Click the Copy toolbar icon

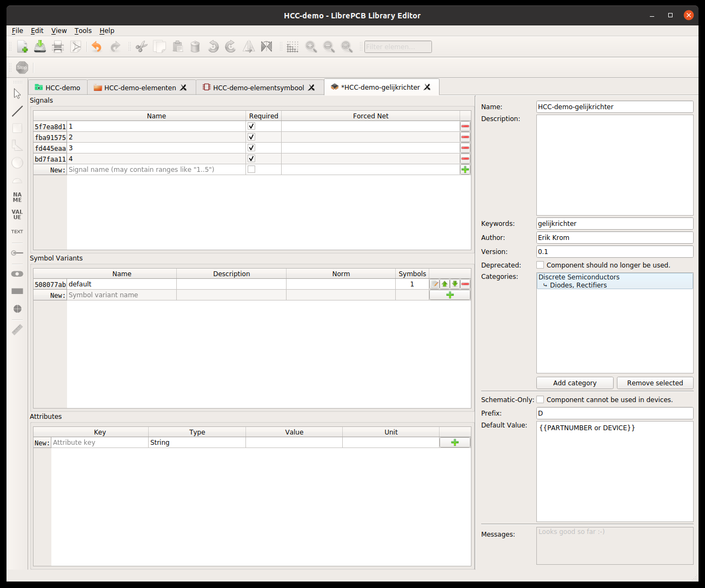pos(159,47)
